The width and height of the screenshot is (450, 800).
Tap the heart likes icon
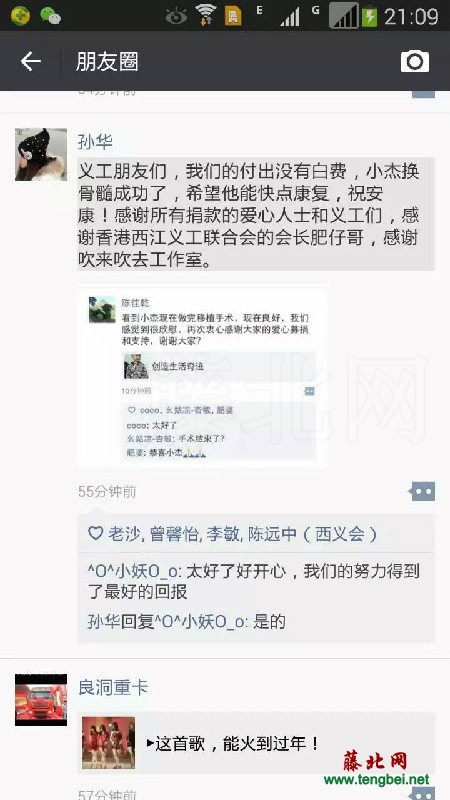pyautogui.click(x=95, y=534)
